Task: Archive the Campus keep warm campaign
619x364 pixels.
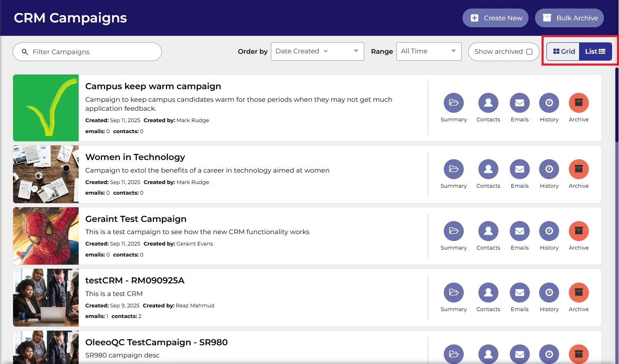Action: tap(579, 103)
